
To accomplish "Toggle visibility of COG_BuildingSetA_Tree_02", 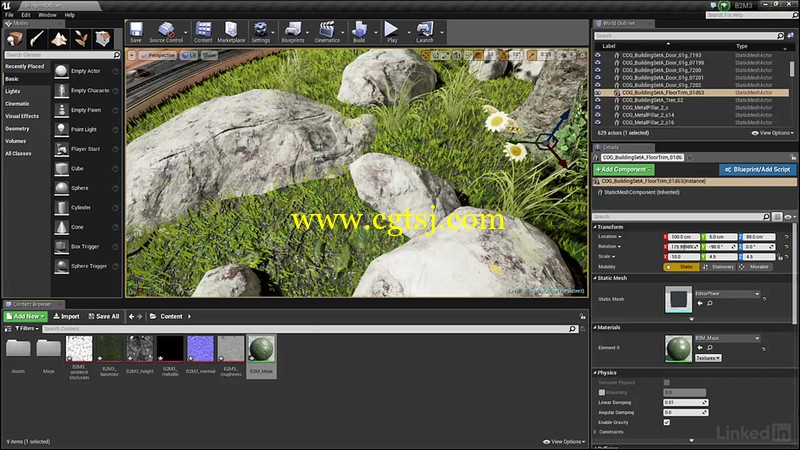I will coord(598,100).
